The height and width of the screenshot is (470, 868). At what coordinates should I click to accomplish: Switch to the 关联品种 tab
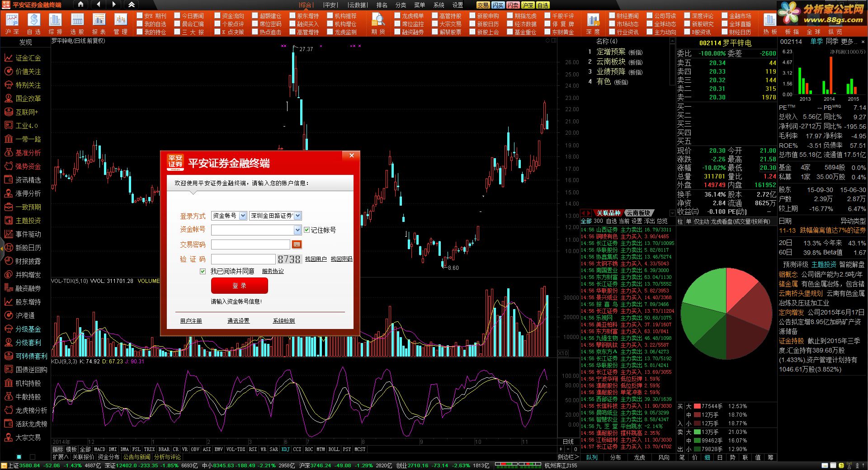pos(608,213)
